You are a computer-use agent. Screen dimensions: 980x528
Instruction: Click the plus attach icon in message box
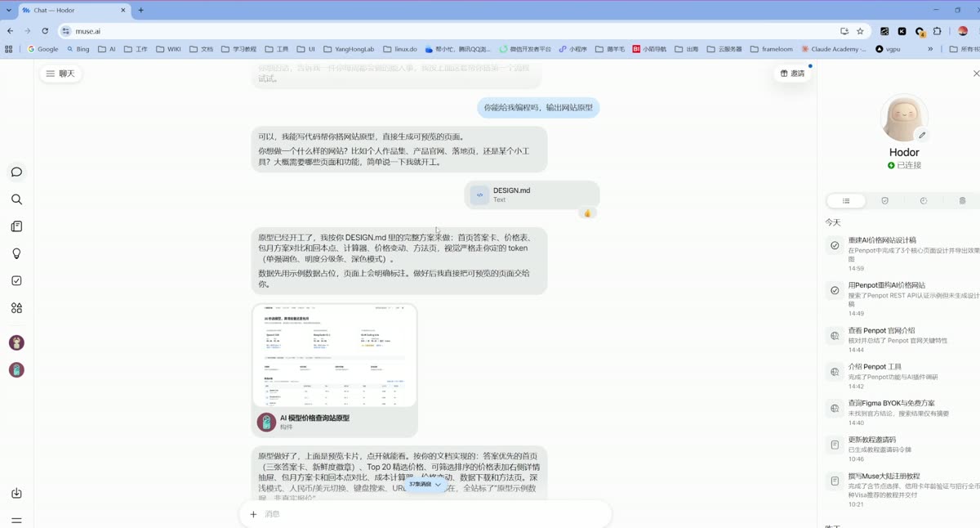coord(253,514)
